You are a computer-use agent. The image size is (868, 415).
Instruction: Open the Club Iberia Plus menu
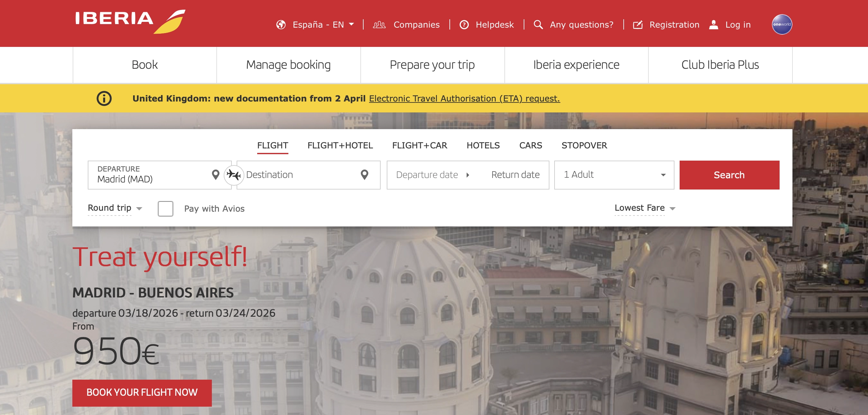(720, 65)
